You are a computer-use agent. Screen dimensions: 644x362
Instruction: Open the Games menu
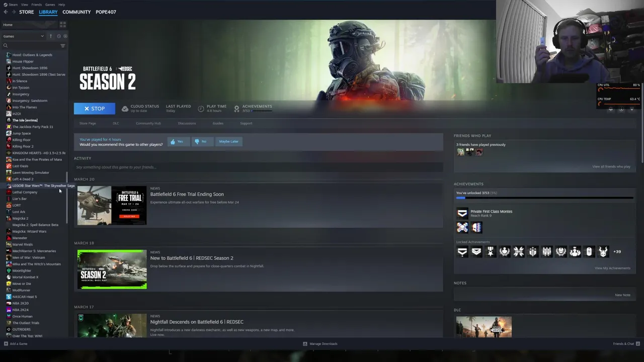[50, 5]
